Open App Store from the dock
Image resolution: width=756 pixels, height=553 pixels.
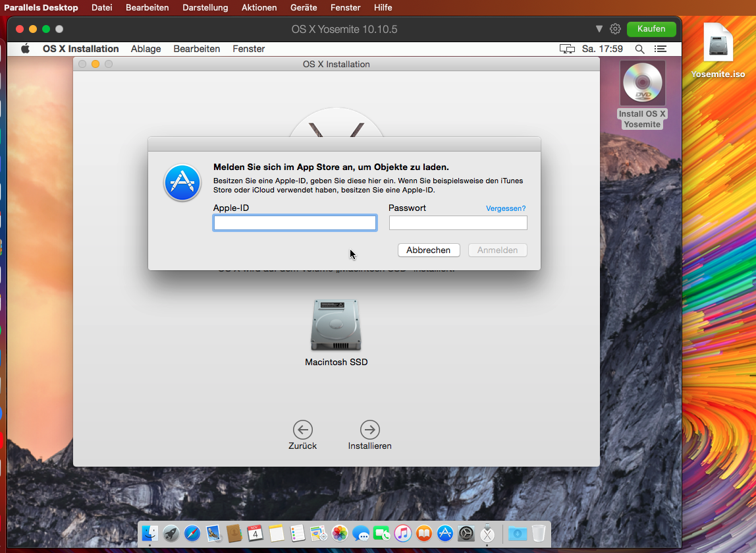click(x=445, y=533)
